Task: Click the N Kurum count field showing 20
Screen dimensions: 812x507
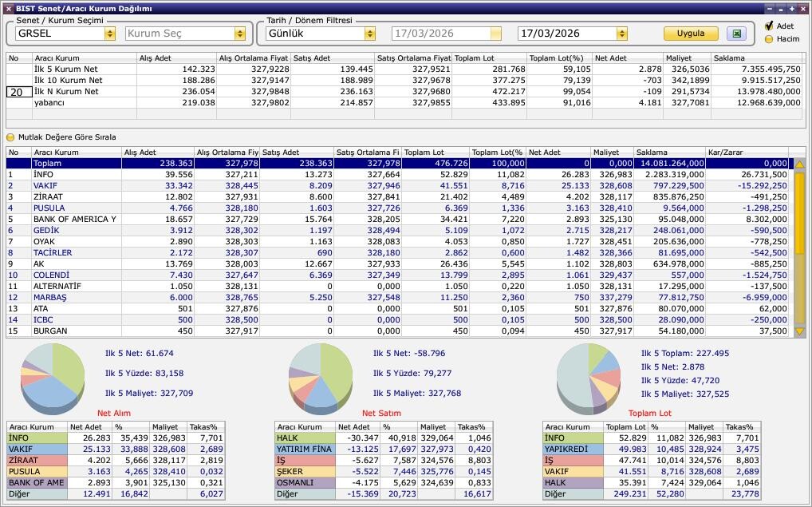Action: click(x=19, y=92)
